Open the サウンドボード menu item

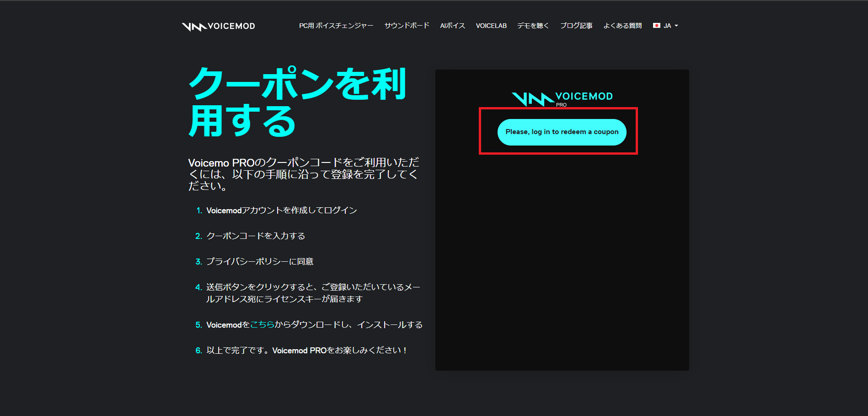[407, 26]
